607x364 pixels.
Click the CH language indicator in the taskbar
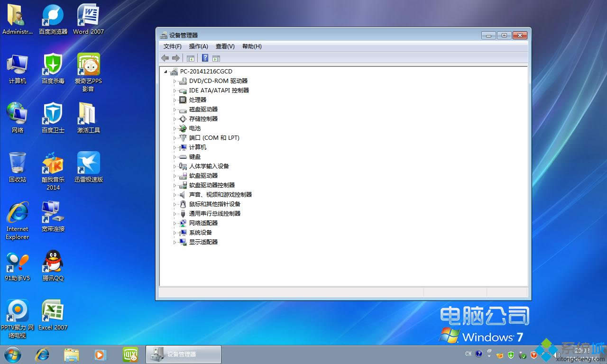(468, 354)
